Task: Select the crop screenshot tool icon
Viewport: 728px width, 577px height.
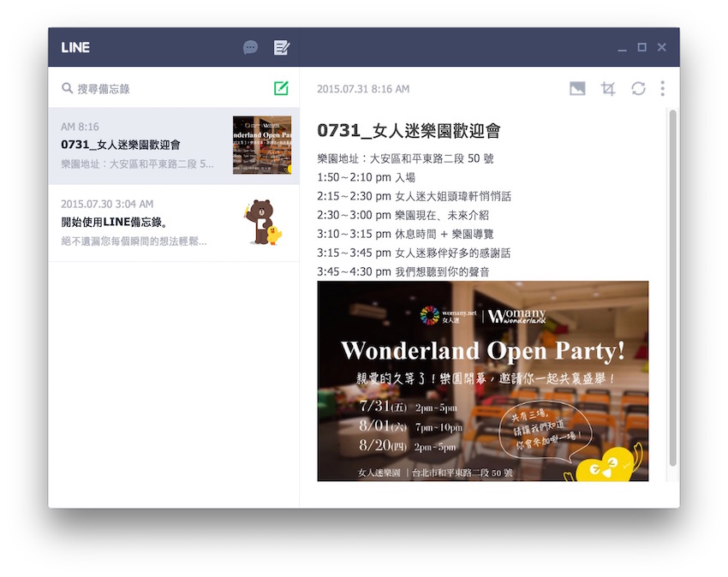Action: tap(608, 88)
